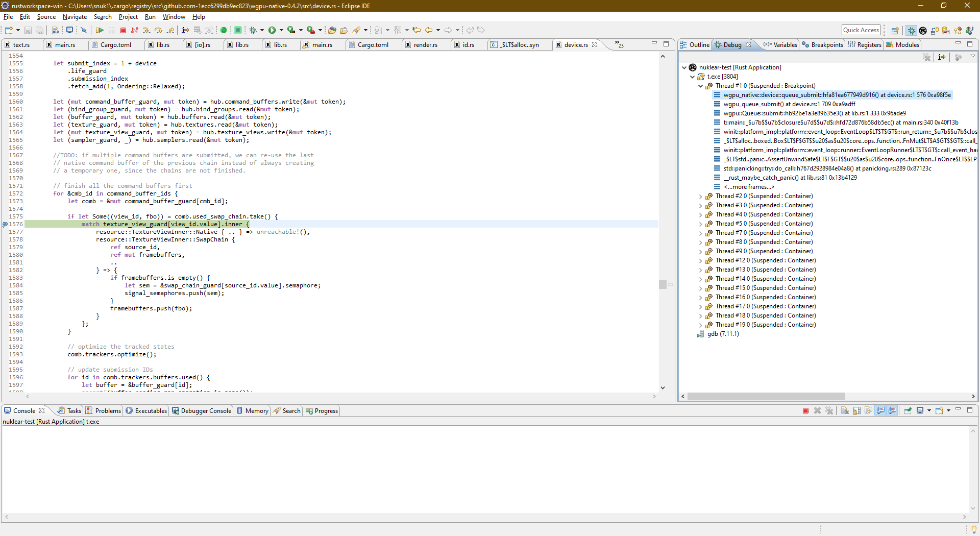The width and height of the screenshot is (980, 536).
Task: Click the Skip All Breakpoints icon
Action: (84, 31)
